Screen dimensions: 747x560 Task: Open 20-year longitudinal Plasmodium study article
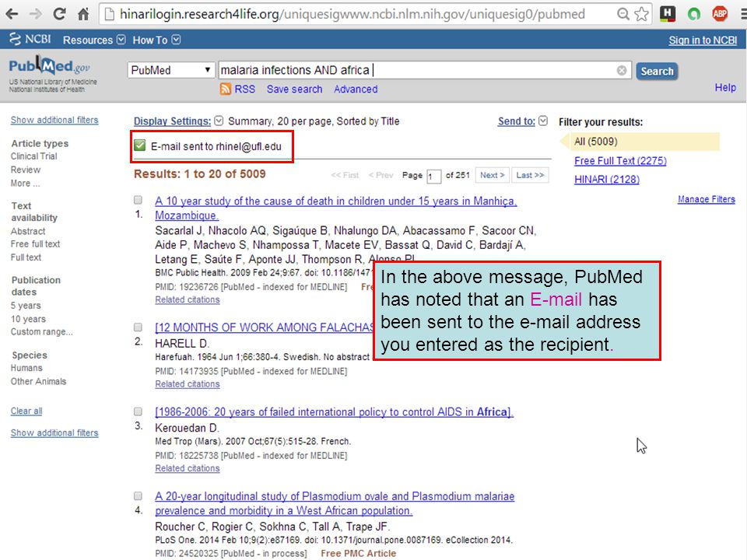pos(335,503)
